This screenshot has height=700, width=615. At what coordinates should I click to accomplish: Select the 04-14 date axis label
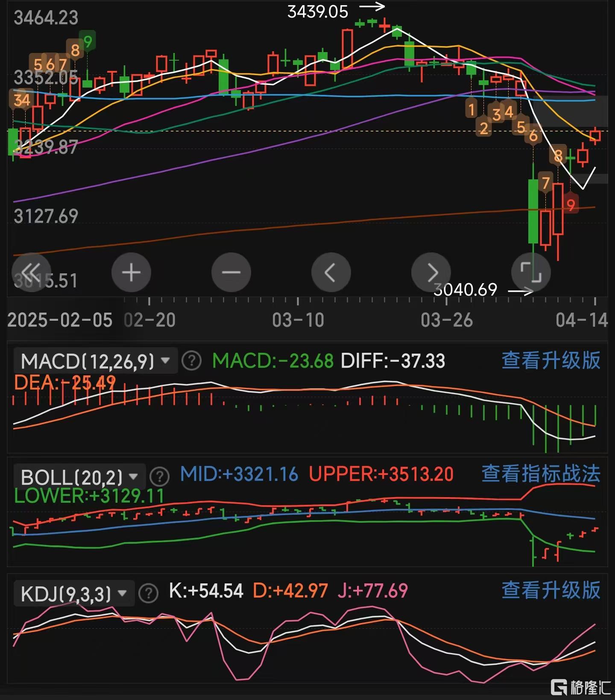click(582, 320)
